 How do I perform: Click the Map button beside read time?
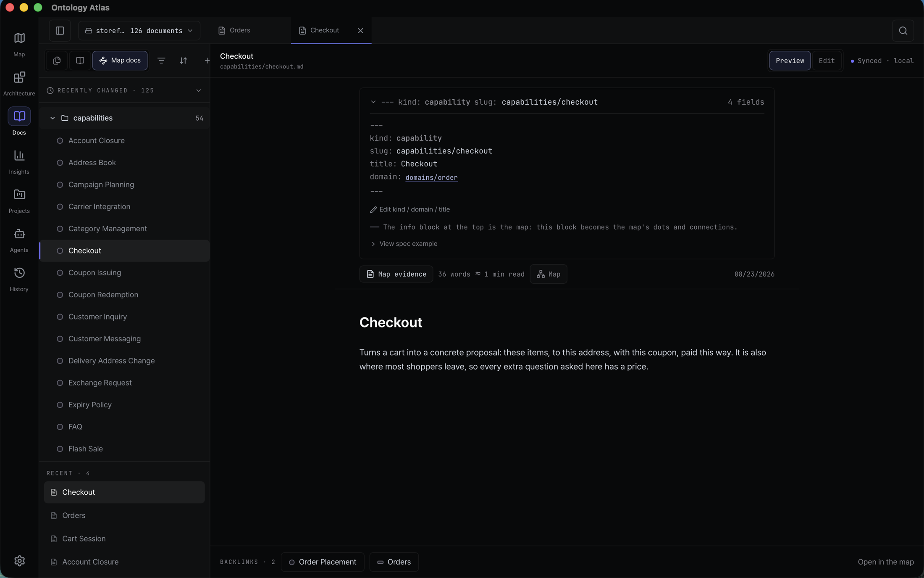(548, 274)
